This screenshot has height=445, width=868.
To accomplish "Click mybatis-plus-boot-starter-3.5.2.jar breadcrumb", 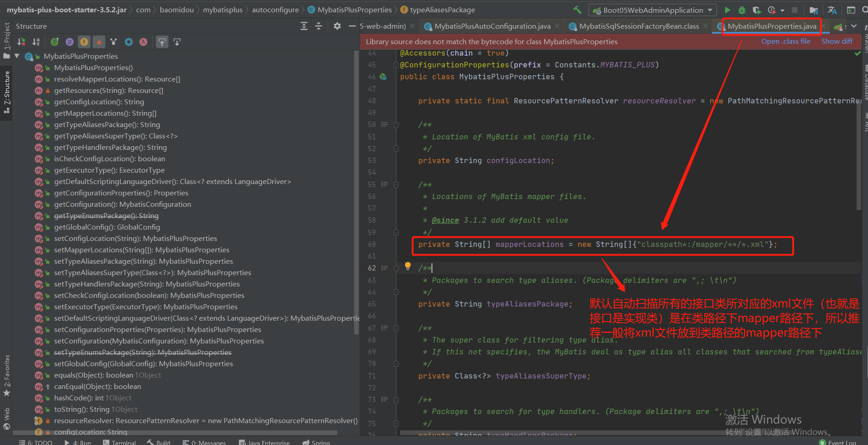I will tap(67, 10).
